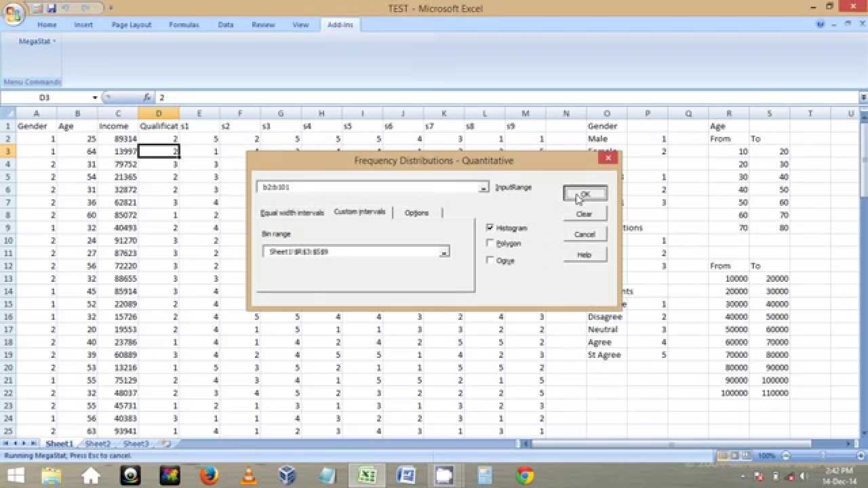Click the fx Insert Function icon
This screenshot has height=488, width=868.
point(147,98)
